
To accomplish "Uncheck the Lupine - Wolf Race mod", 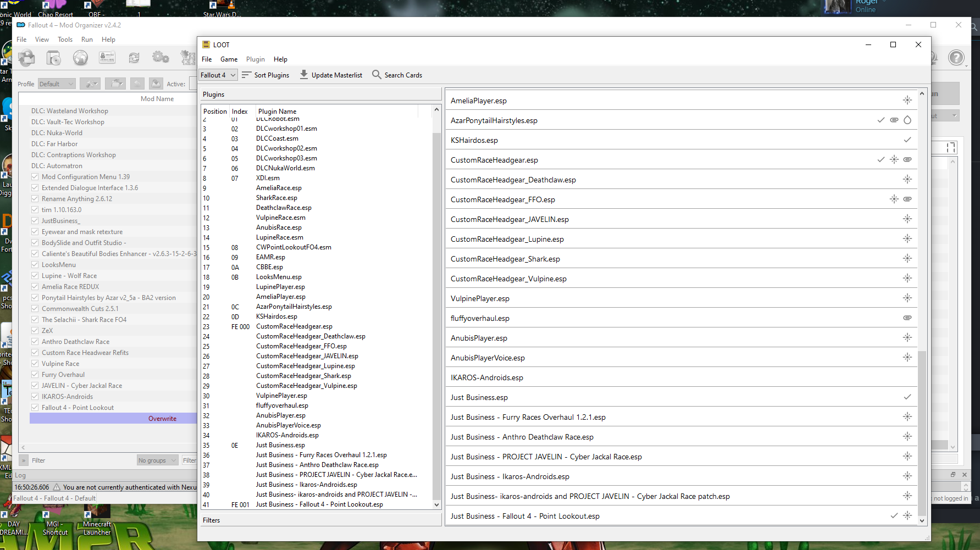I will 35,276.
